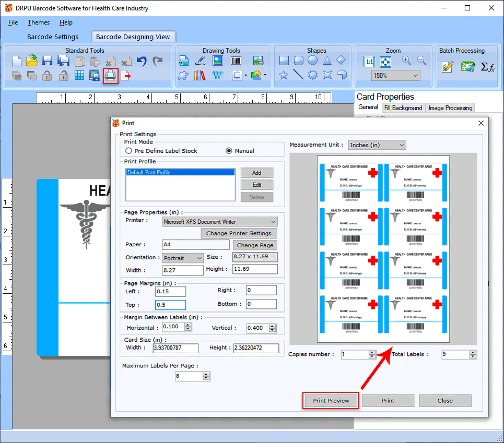Viewport: 504px width, 443px height.
Task: Open the Themes menu
Action: pyautogui.click(x=39, y=22)
